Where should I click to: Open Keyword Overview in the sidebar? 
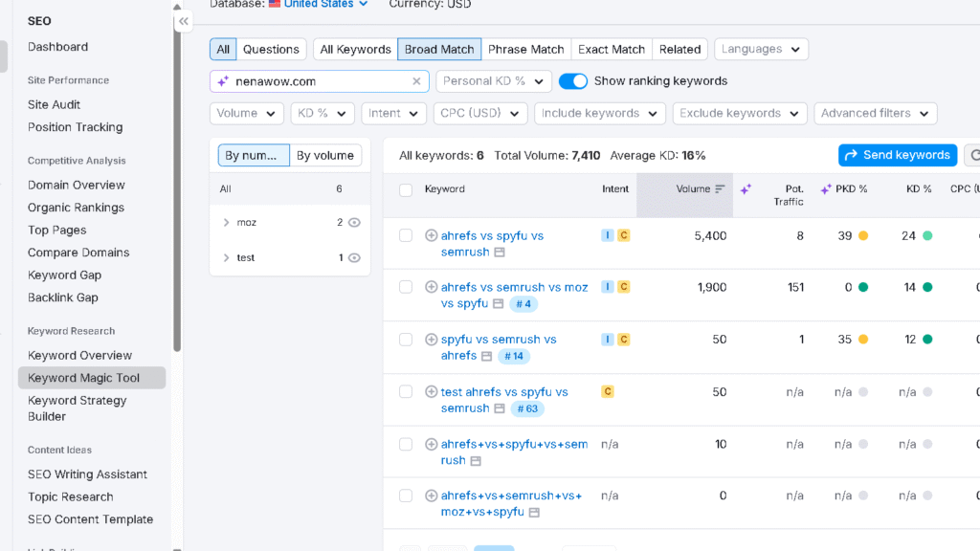[x=82, y=355]
